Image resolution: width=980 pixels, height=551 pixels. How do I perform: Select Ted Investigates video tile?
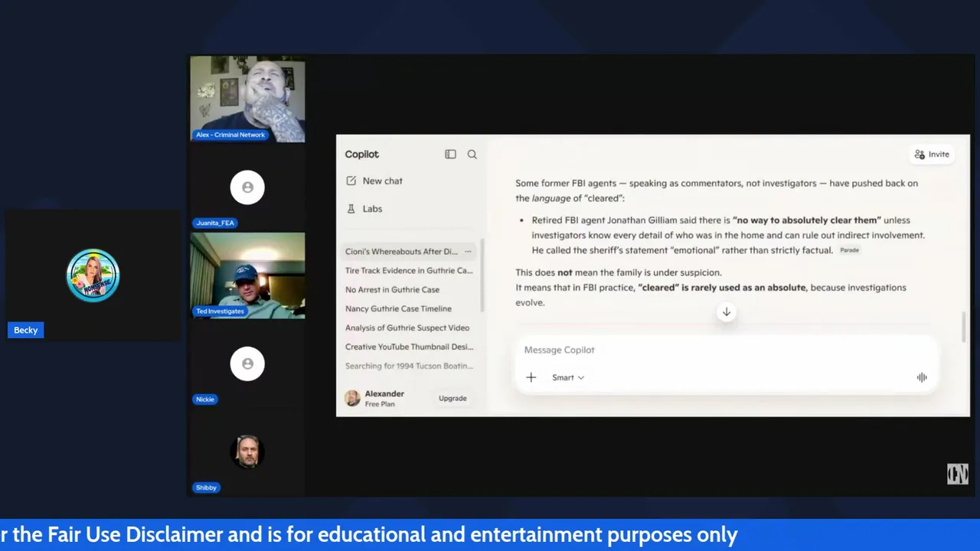247,275
